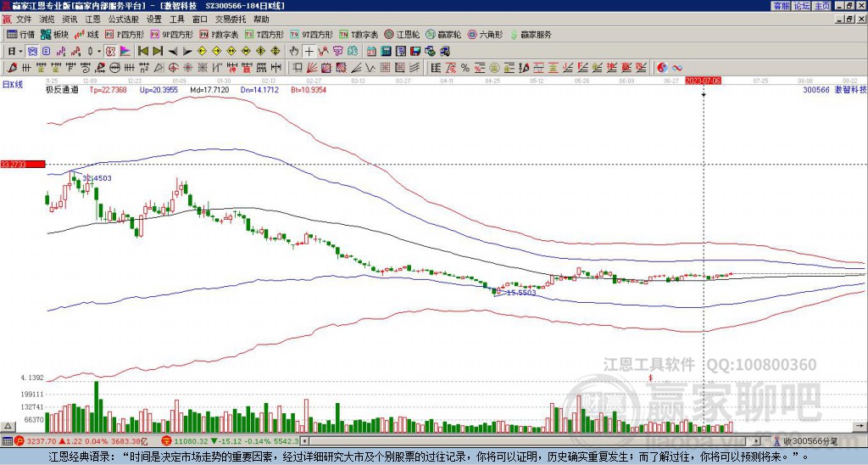This screenshot has height=465, width=868.
Task: Open the P数字表 tool
Action: 219,34
